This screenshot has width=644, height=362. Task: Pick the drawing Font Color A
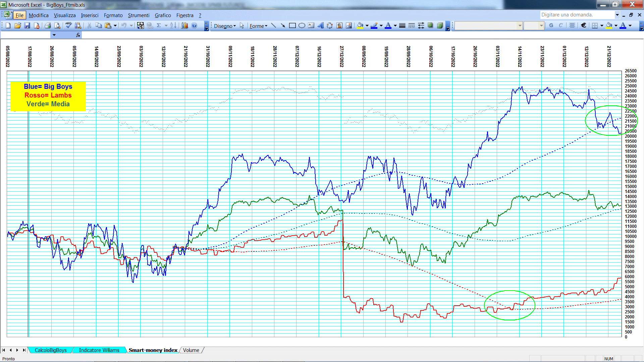388,25
